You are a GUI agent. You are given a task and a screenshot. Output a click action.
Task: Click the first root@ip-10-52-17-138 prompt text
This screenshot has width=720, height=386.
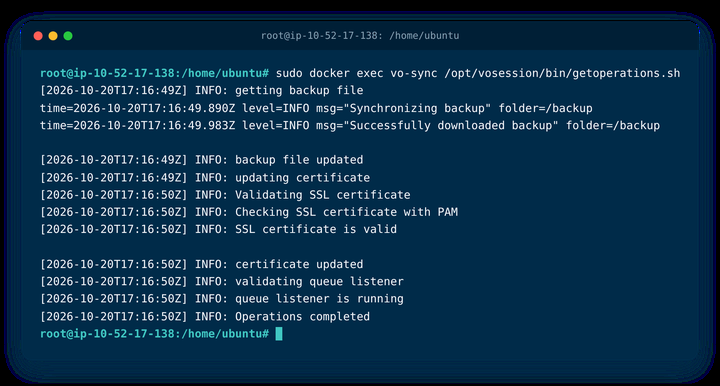(154, 73)
